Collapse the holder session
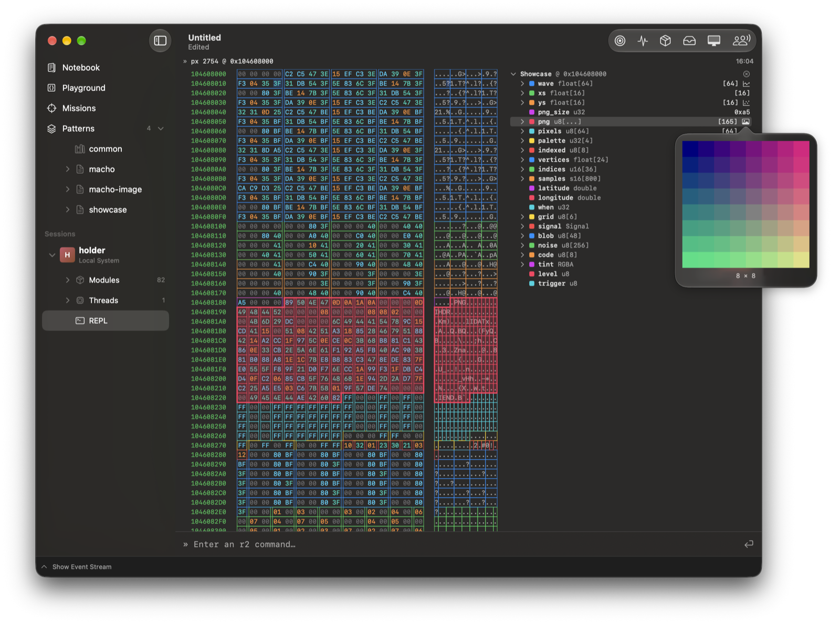Image resolution: width=840 pixels, height=624 pixels. [52, 255]
